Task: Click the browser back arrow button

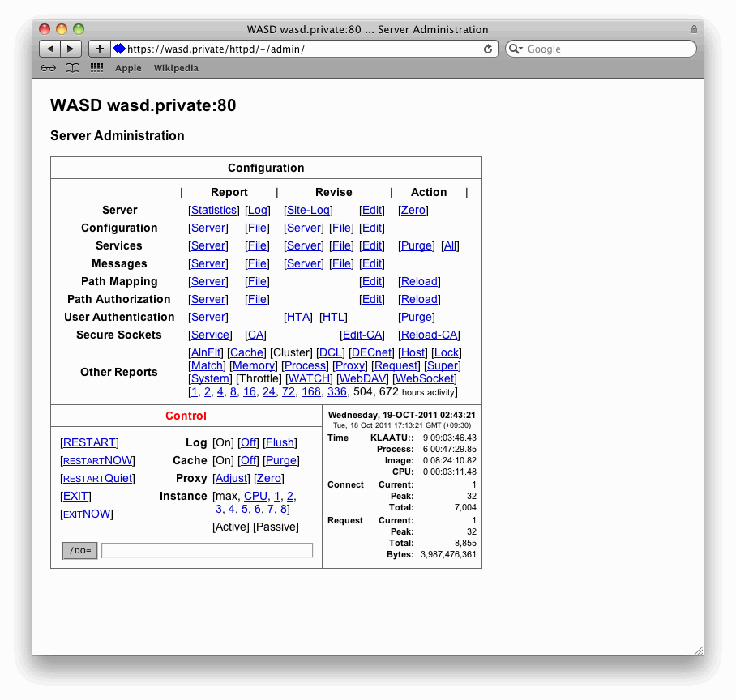Action: [49, 49]
